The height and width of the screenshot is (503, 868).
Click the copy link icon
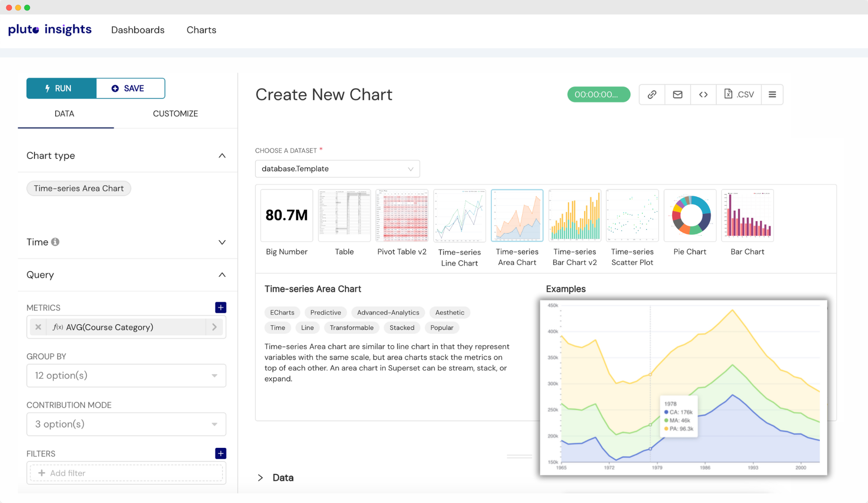click(x=652, y=95)
